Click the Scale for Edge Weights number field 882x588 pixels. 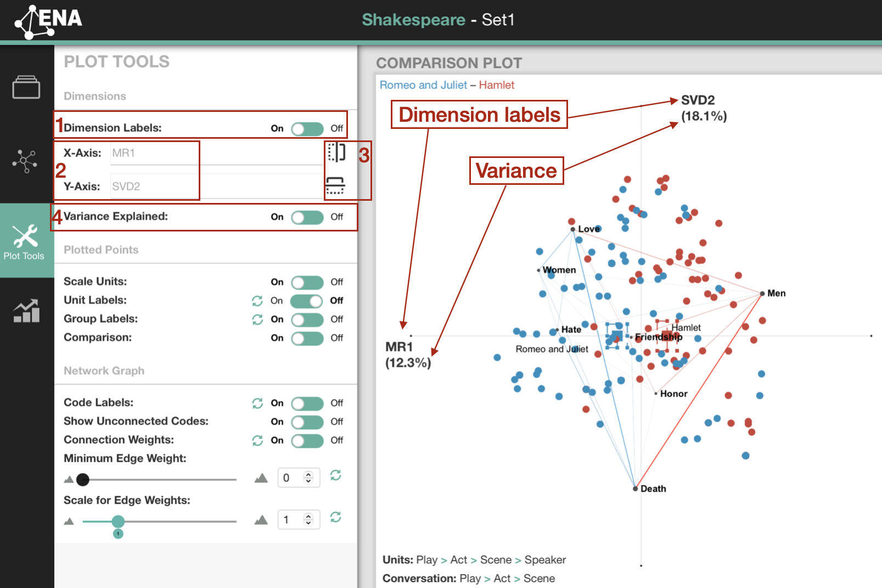pos(292,519)
